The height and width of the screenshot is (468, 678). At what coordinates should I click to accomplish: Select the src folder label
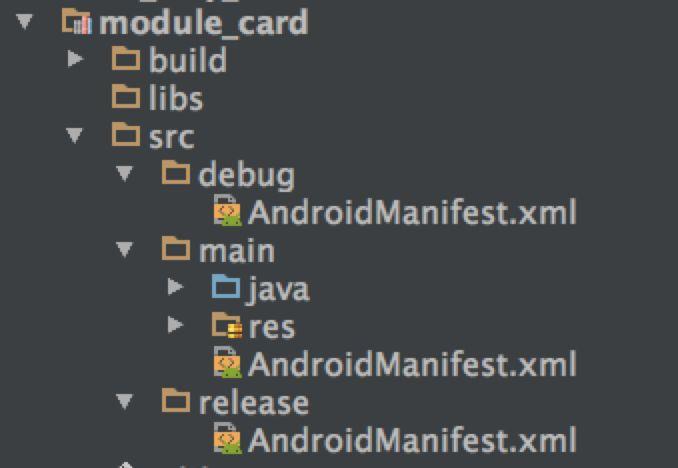172,137
